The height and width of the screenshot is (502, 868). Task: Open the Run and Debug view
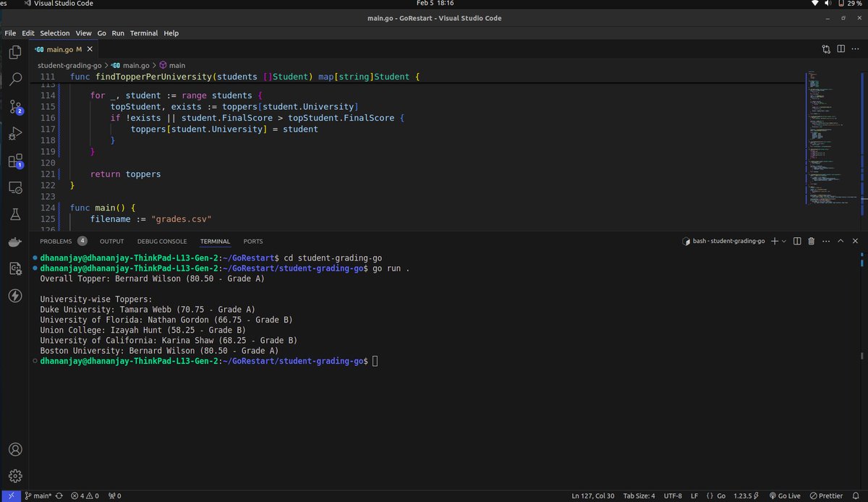pyautogui.click(x=15, y=134)
